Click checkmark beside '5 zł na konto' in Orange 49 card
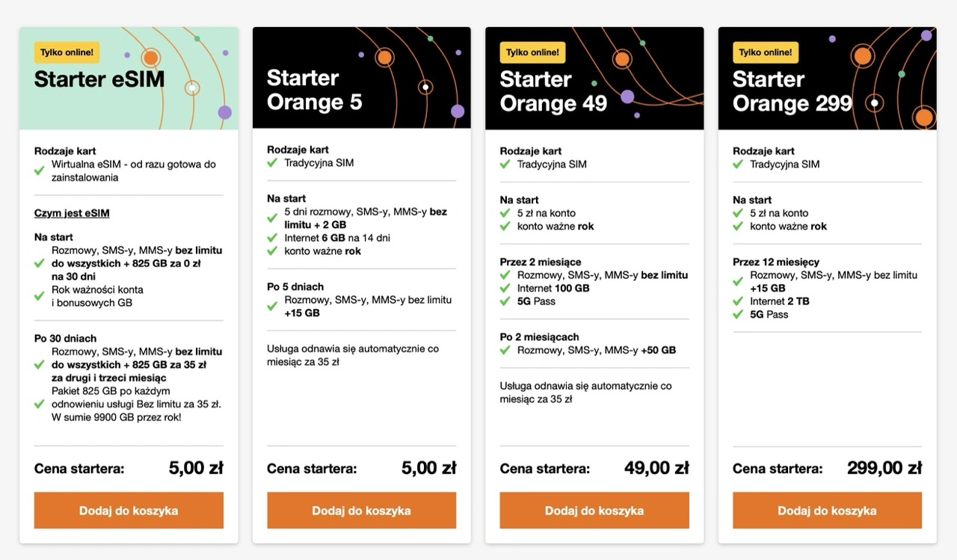 click(505, 213)
